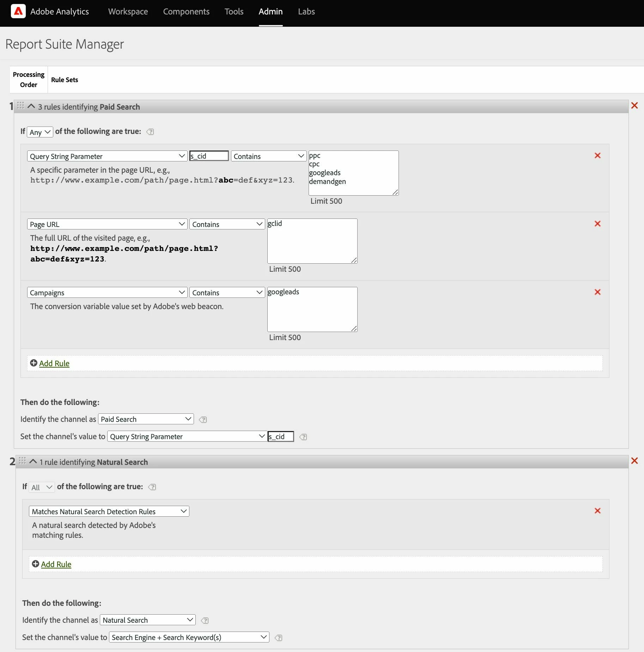
Task: Open the Paid Search channel dropdown
Action: coord(146,419)
